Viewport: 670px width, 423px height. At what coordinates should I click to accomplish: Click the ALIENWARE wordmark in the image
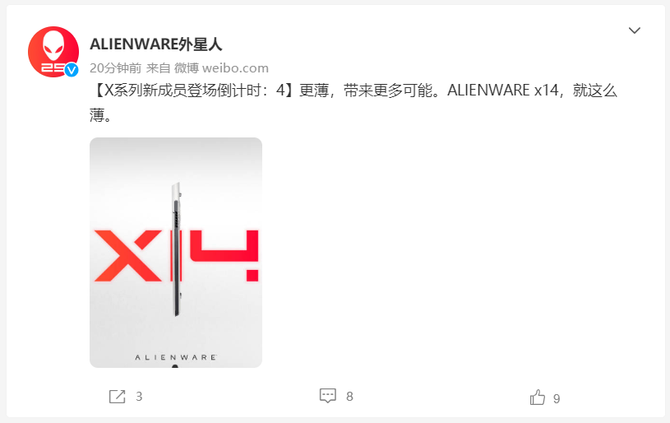coord(176,357)
